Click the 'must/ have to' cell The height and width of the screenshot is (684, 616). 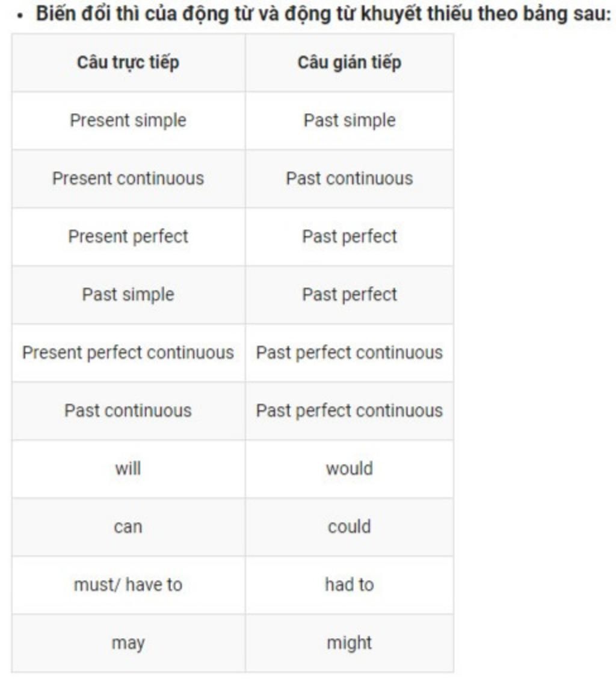coord(128,585)
